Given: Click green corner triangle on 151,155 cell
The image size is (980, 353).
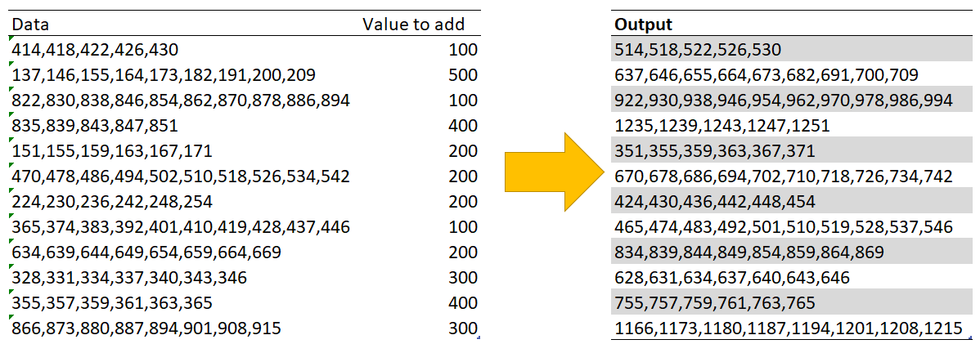Looking at the screenshot, I should point(11,141).
